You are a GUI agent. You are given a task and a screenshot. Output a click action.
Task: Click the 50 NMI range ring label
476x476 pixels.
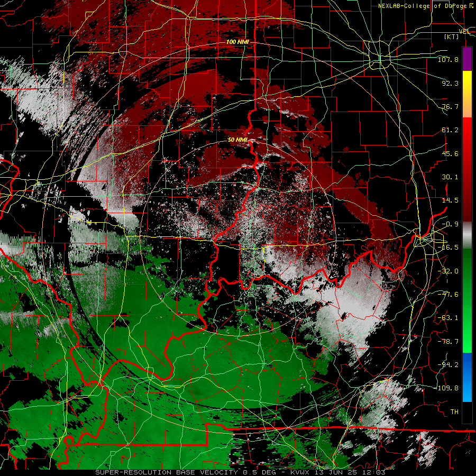click(237, 140)
